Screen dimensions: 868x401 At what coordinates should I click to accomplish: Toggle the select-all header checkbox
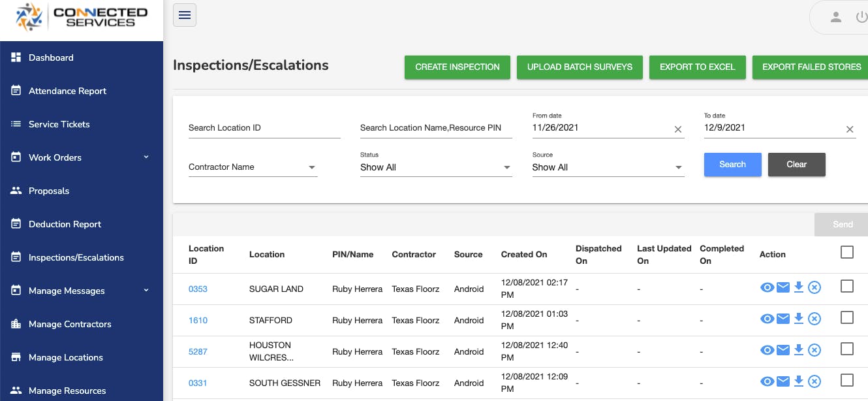[847, 252]
